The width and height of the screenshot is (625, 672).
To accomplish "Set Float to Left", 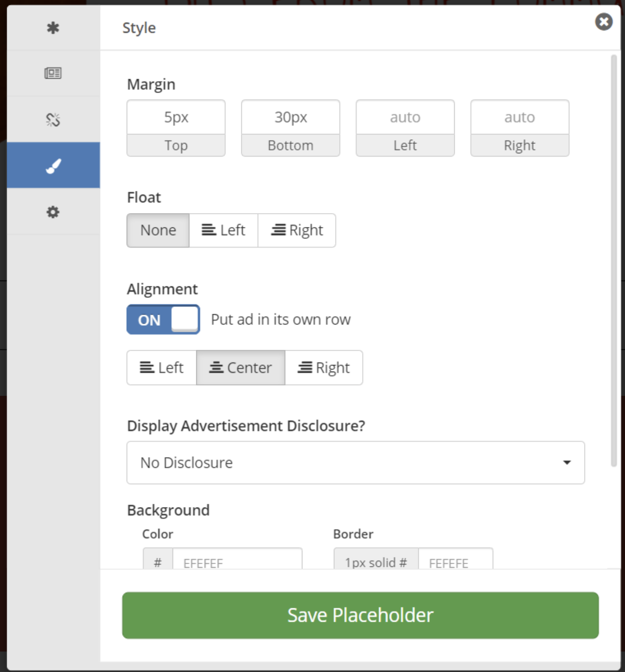I will pos(223,230).
